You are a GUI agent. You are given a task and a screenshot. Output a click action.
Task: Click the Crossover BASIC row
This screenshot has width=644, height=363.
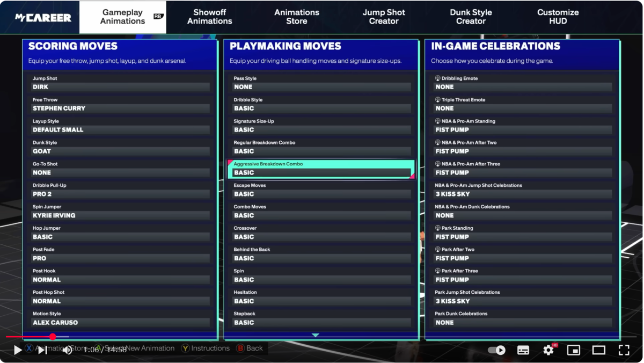click(x=321, y=233)
